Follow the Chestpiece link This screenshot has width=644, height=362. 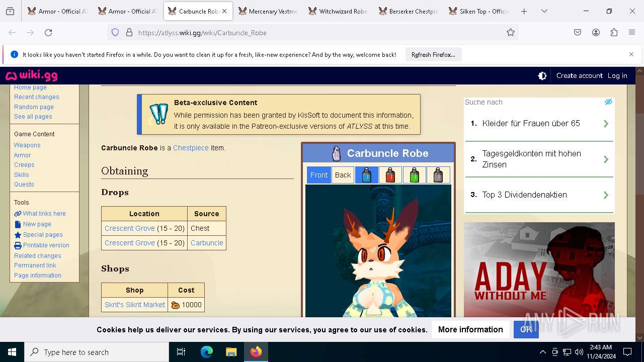[191, 148]
